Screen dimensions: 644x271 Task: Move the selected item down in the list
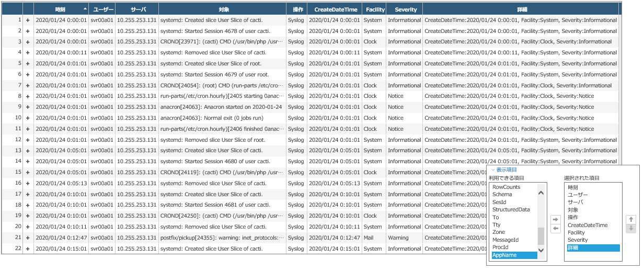tap(631, 228)
